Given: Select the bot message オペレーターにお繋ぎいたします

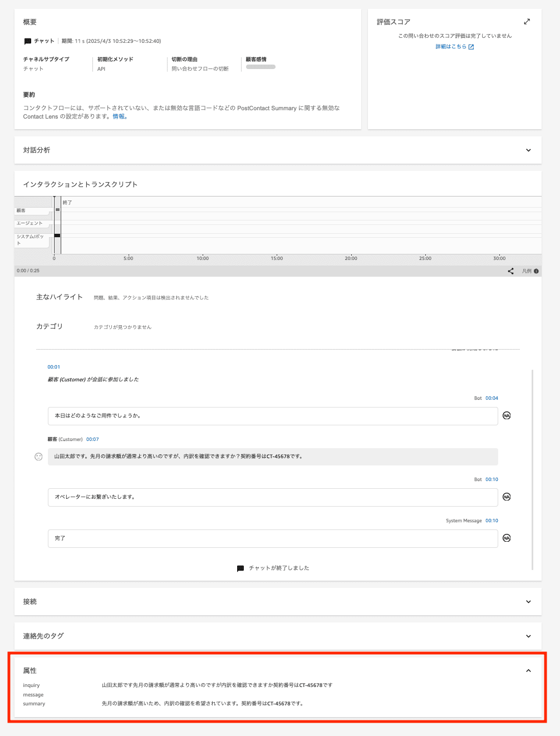Looking at the screenshot, I should [x=273, y=497].
